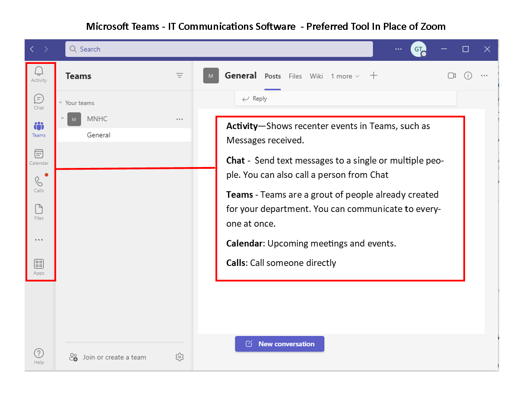Switch to the Files tab
This screenshot has width=532, height=411.
click(x=295, y=76)
